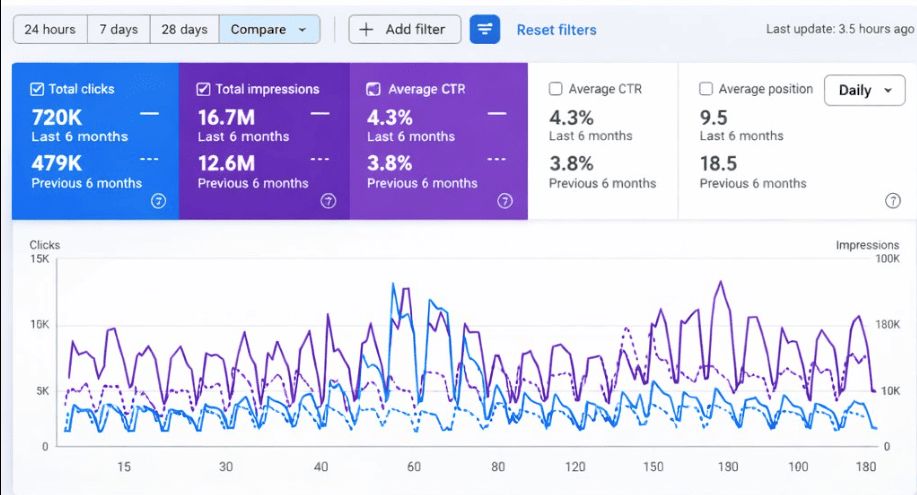Open help for the Total clicks card
This screenshot has height=495, width=917.
click(x=157, y=201)
